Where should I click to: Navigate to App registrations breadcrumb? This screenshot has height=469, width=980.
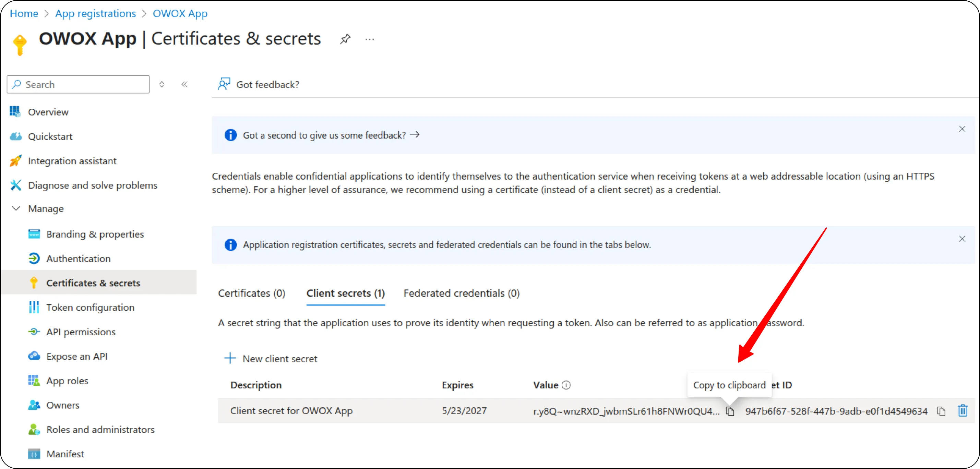click(x=95, y=13)
